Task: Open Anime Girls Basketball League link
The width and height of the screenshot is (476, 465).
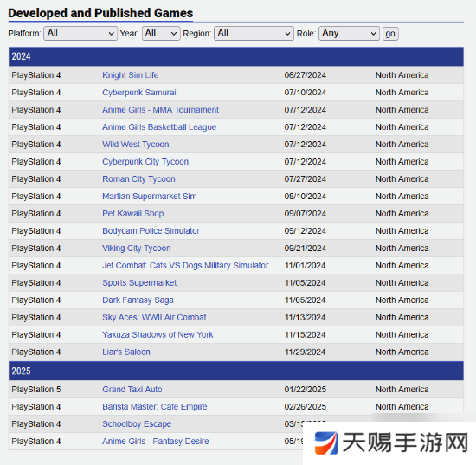Action: click(159, 127)
